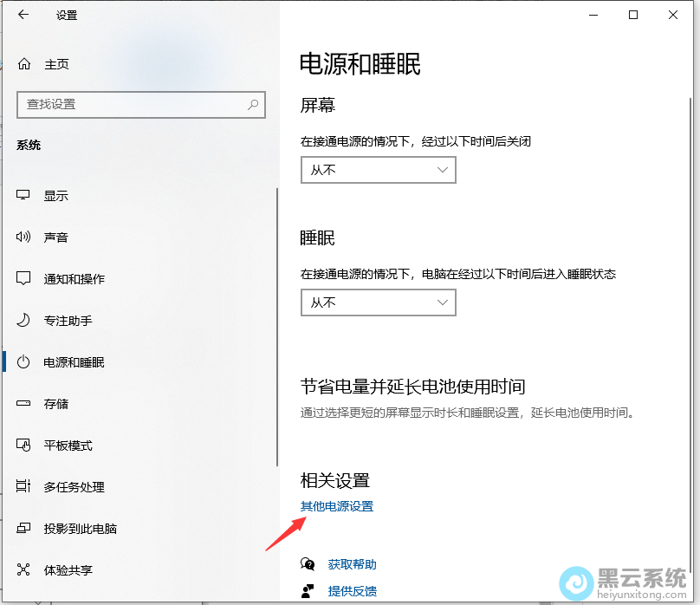Click the Get help (获取帮助) link text
Viewport: 700px width, 605px height.
click(352, 564)
